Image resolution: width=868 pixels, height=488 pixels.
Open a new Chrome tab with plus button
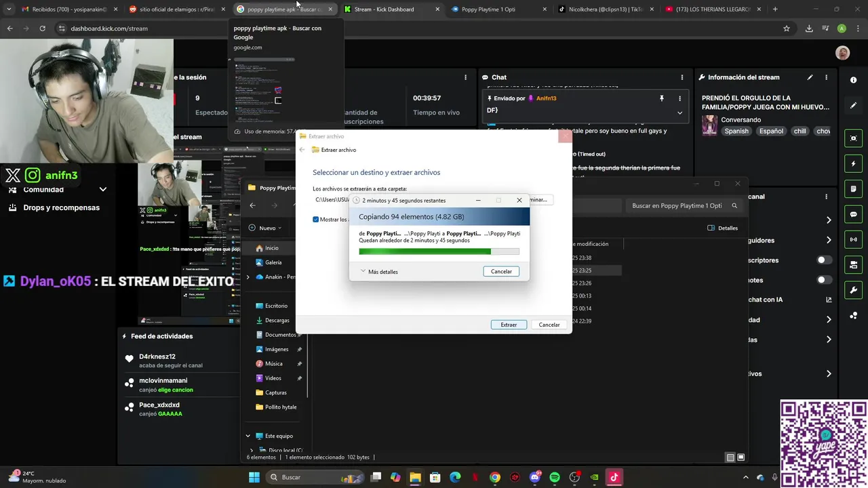click(775, 9)
